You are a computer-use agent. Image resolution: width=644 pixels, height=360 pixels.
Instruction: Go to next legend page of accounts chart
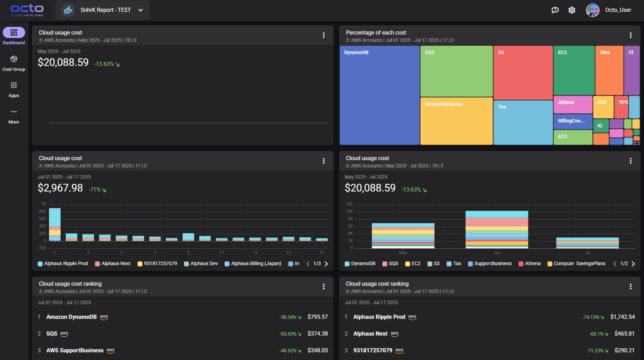click(326, 264)
